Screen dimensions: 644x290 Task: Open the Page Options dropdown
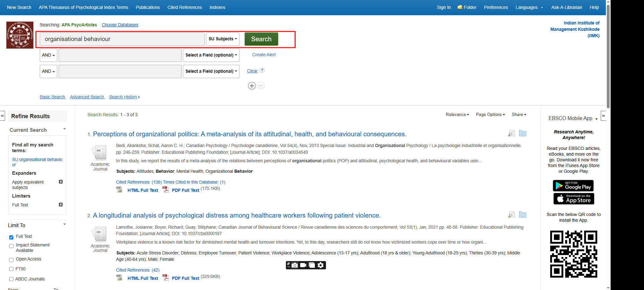click(490, 115)
